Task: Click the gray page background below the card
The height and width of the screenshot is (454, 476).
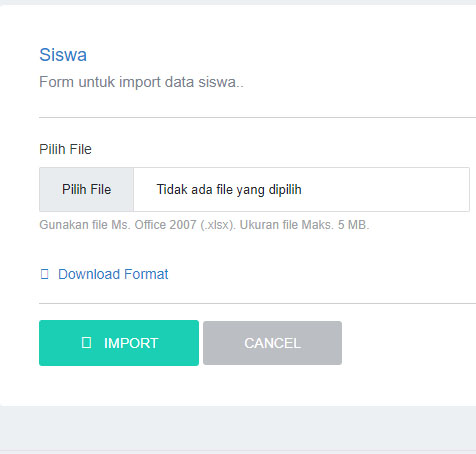Action: [x=238, y=428]
